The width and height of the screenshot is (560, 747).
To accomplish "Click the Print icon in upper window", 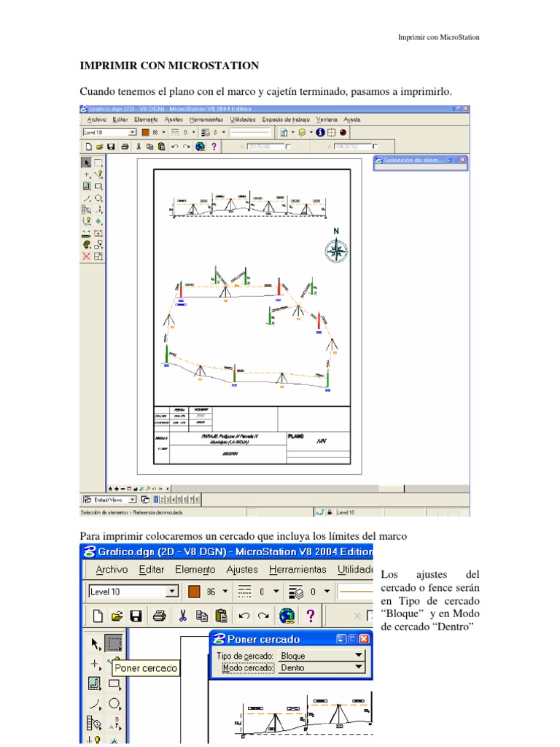I will tap(125, 147).
